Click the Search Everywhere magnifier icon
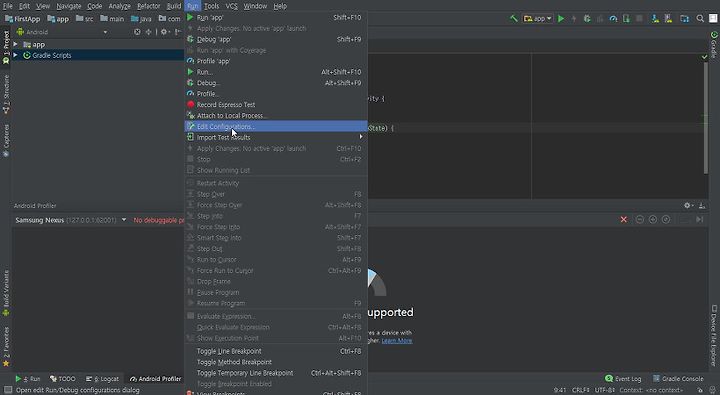720x395 pixels. click(x=700, y=19)
